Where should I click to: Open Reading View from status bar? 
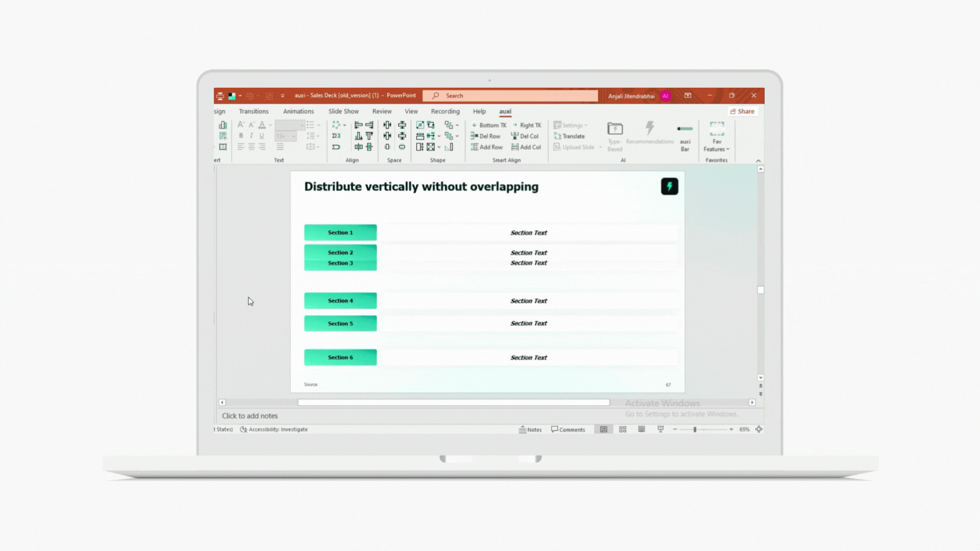click(x=642, y=430)
